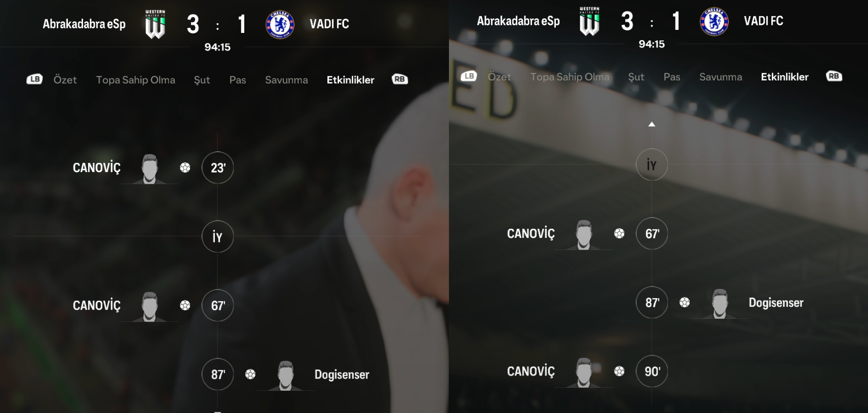Open the Savunma tab in right panel

(721, 77)
